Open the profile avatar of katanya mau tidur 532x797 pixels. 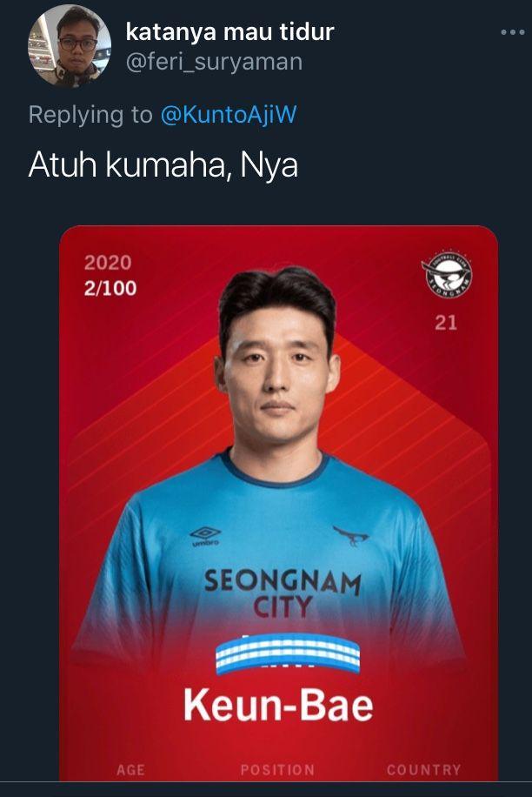(70, 46)
